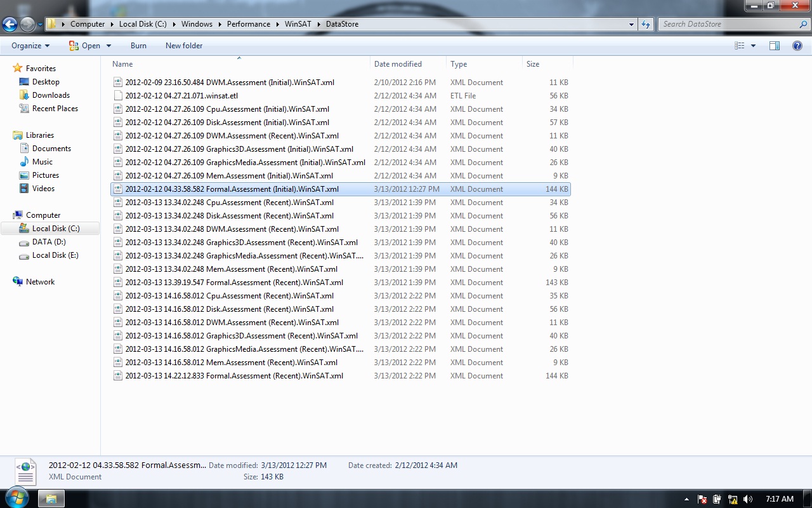This screenshot has height=508, width=812.
Task: Click the volume speaker icon in the tray
Action: [x=747, y=499]
